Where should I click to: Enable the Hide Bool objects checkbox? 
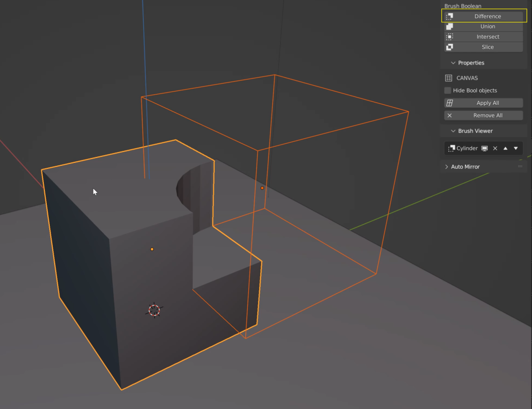pos(447,91)
